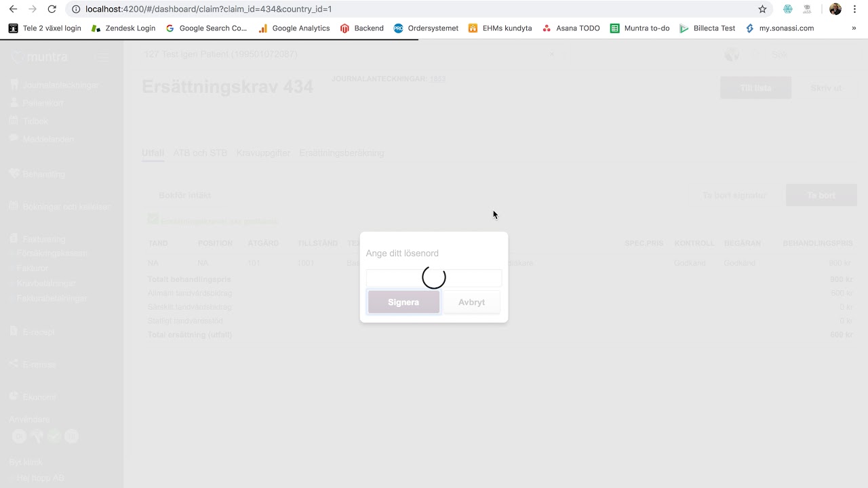868x488 pixels.
Task: Open the EHMs kundyta bookmark
Action: [x=500, y=28]
